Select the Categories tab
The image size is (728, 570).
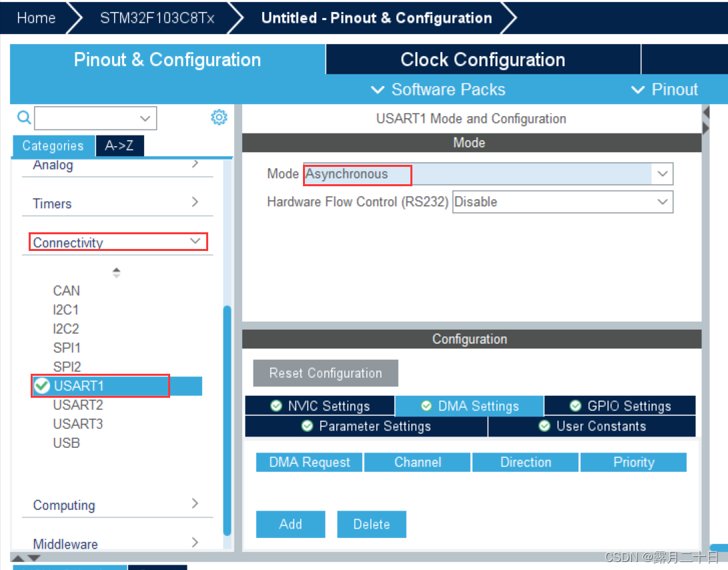click(53, 146)
